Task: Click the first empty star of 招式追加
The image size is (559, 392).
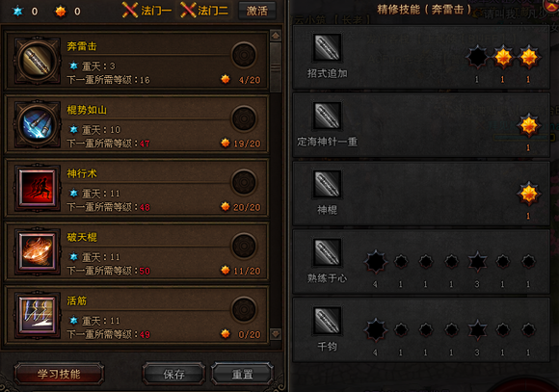Action: pyautogui.click(x=477, y=57)
